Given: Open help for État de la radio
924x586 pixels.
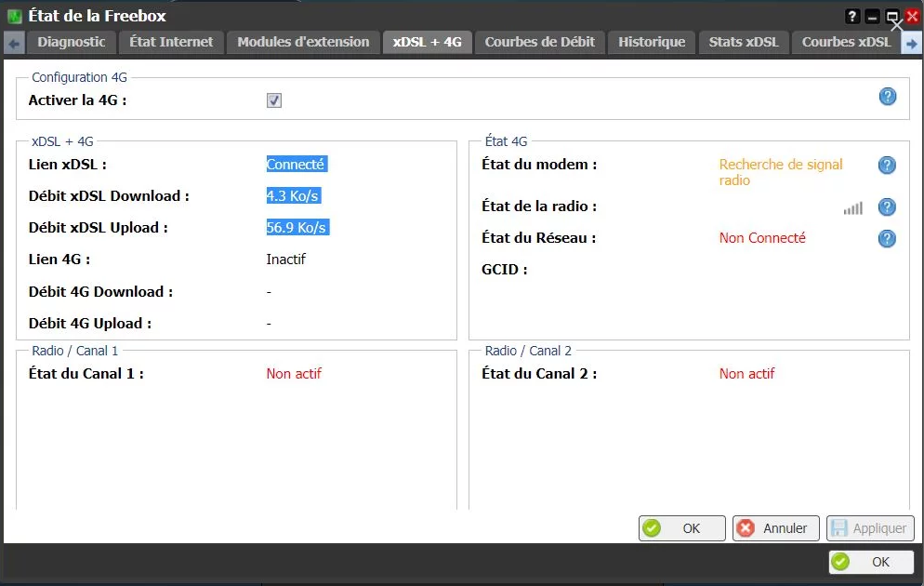Looking at the screenshot, I should click(x=887, y=206).
